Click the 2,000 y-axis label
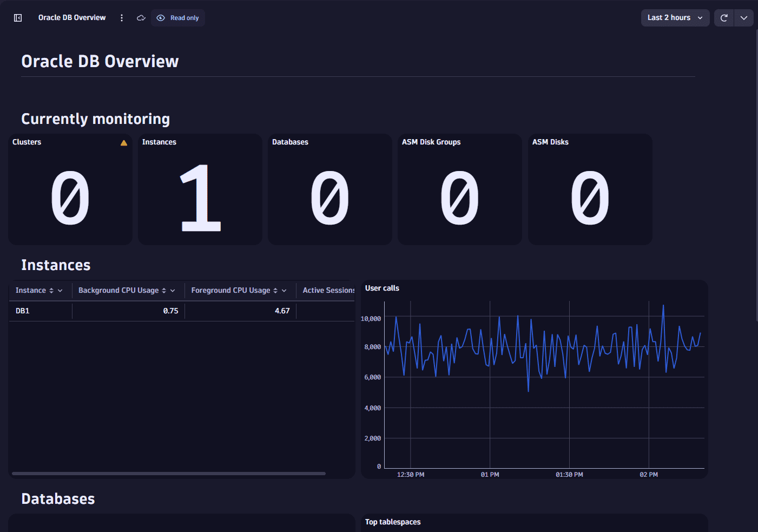 click(372, 438)
